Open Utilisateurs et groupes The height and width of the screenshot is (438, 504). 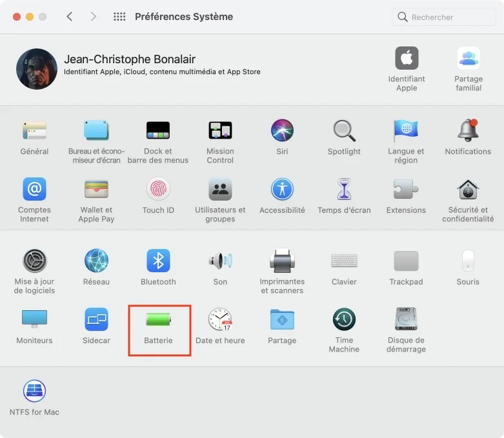220,189
